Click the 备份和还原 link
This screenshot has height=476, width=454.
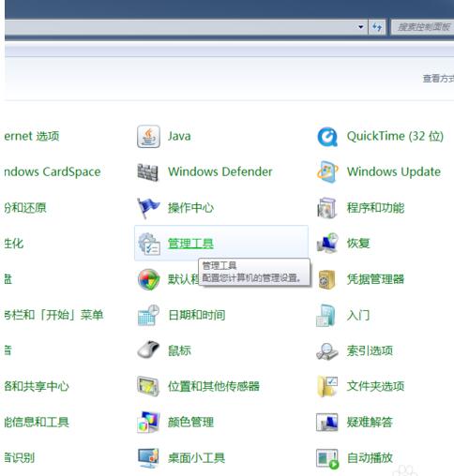click(25, 208)
